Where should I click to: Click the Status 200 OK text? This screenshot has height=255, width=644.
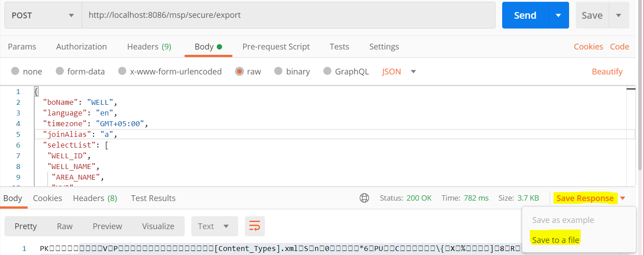(x=405, y=198)
